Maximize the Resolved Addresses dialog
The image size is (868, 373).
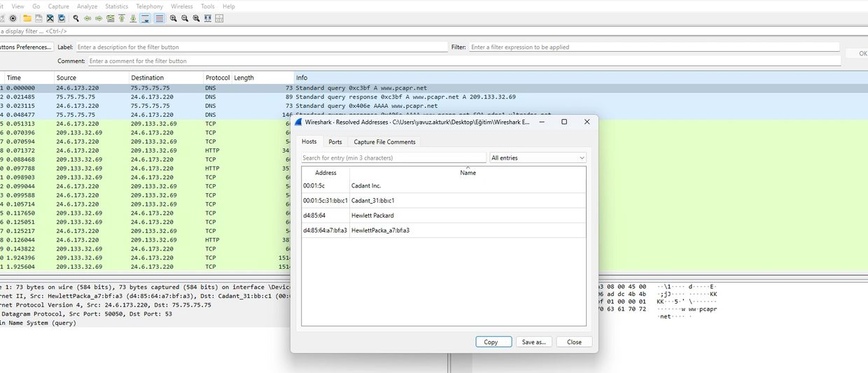(x=564, y=122)
